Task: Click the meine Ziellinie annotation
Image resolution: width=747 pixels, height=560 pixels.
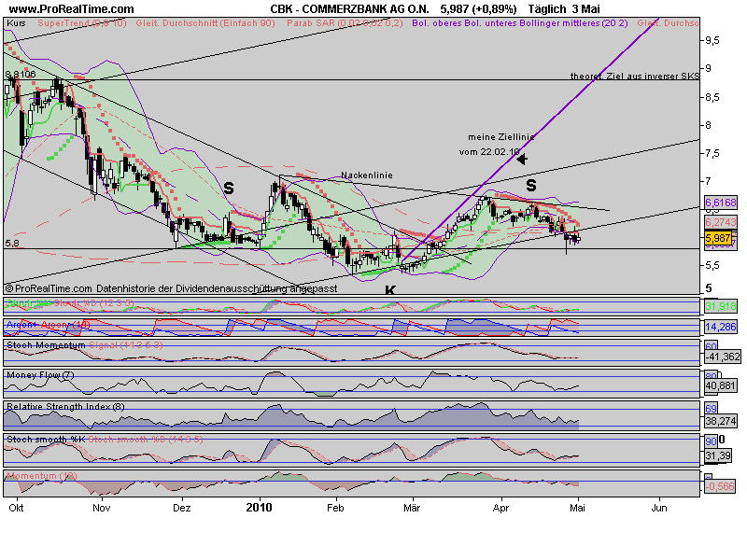Action: (x=500, y=137)
